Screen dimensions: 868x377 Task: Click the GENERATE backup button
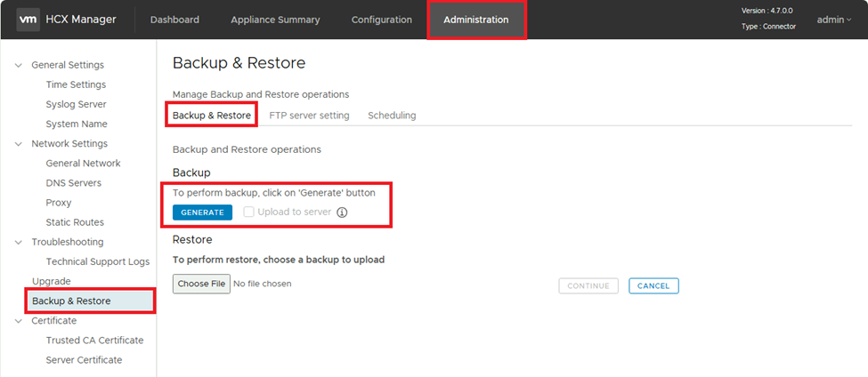[x=203, y=213]
